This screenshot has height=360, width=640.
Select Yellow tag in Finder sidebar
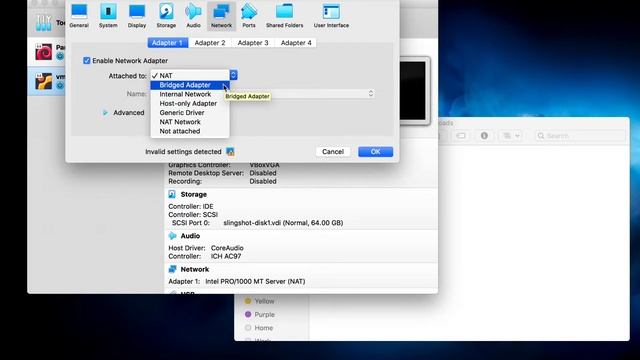click(264, 301)
